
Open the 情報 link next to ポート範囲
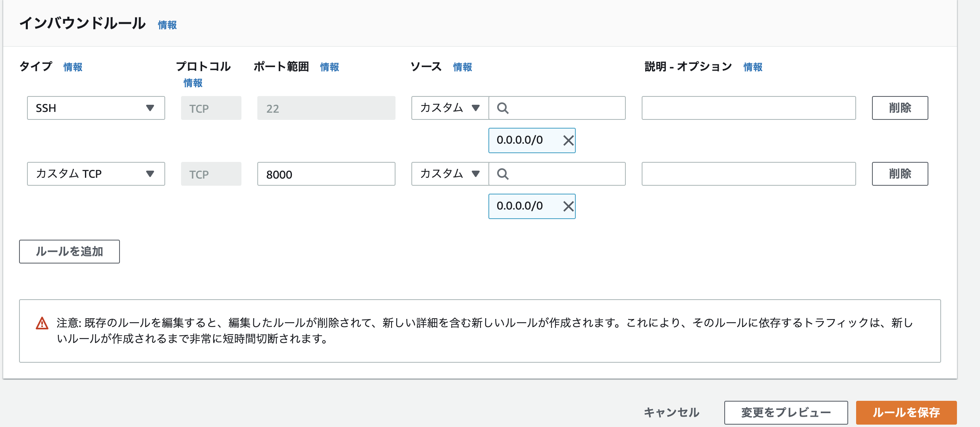coord(330,67)
